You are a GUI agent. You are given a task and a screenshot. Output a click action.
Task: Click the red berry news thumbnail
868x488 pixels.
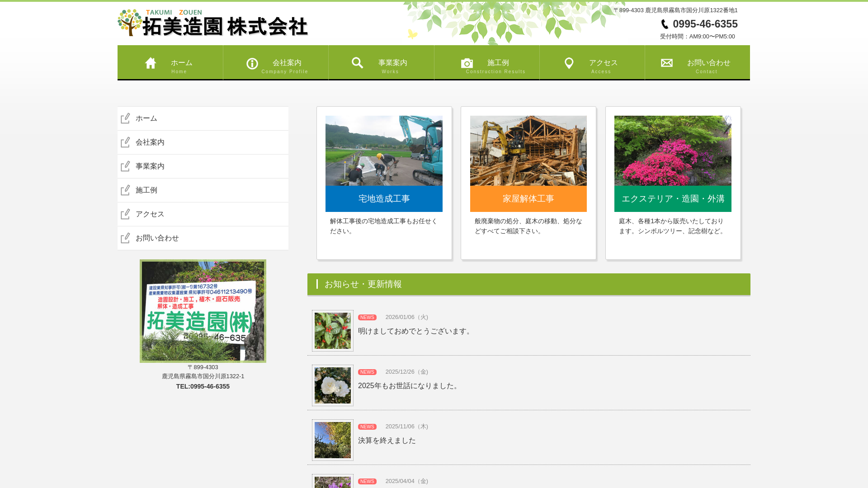point(333,331)
